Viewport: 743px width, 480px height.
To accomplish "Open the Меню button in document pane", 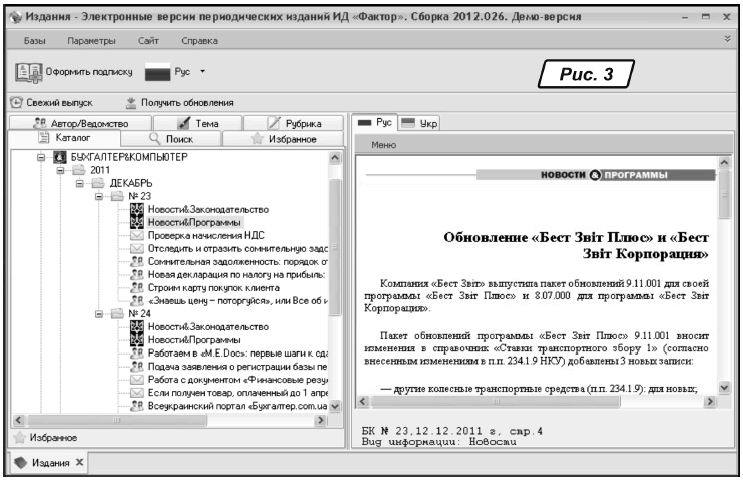I will pos(382,145).
